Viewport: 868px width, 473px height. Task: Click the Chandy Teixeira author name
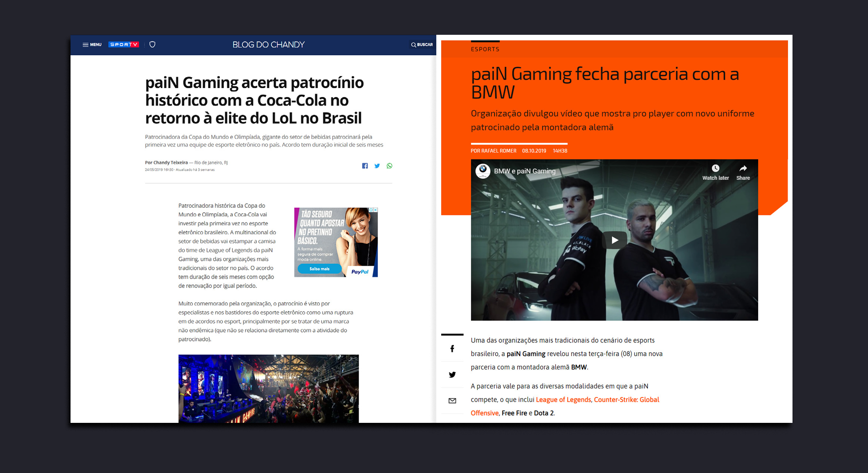pyautogui.click(x=170, y=163)
